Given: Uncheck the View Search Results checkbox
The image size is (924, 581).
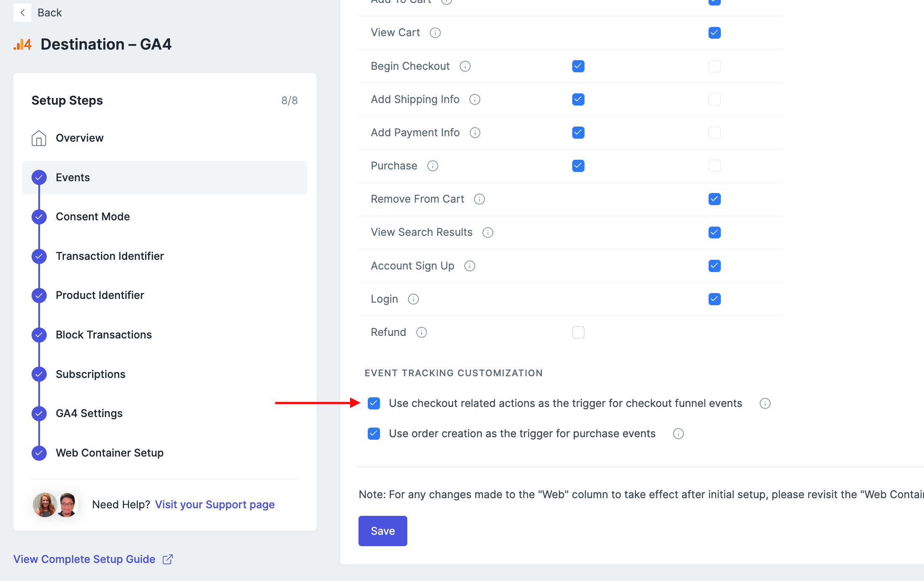Looking at the screenshot, I should point(714,232).
